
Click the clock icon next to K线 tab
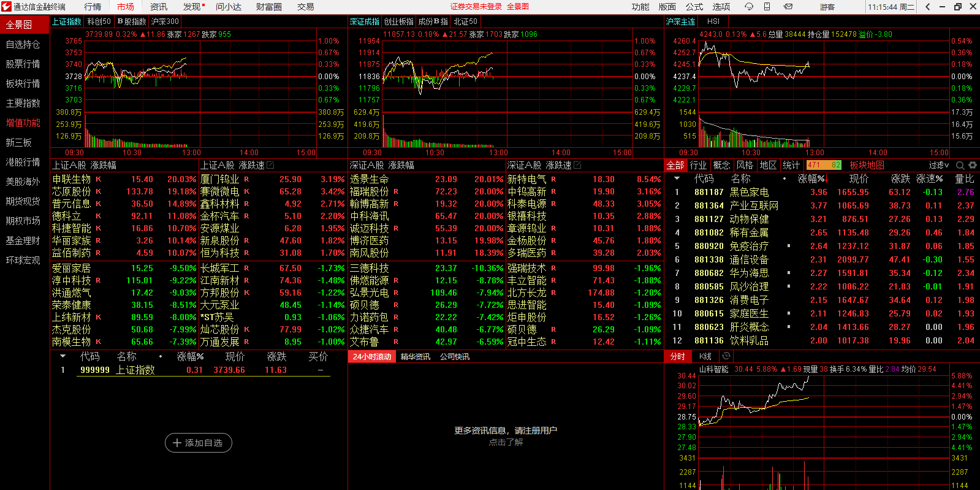tap(726, 356)
